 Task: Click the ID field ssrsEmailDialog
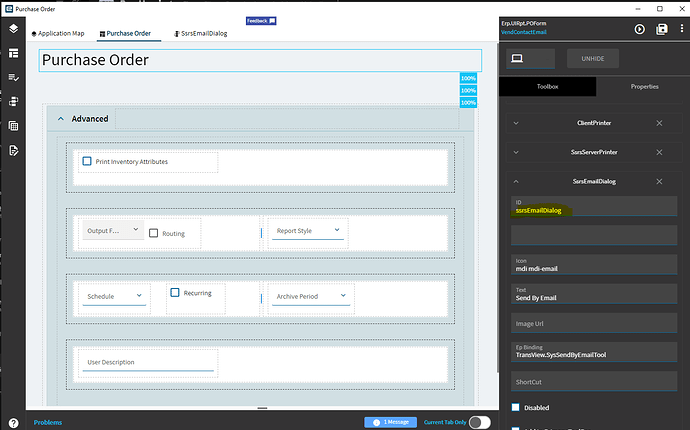click(x=594, y=206)
